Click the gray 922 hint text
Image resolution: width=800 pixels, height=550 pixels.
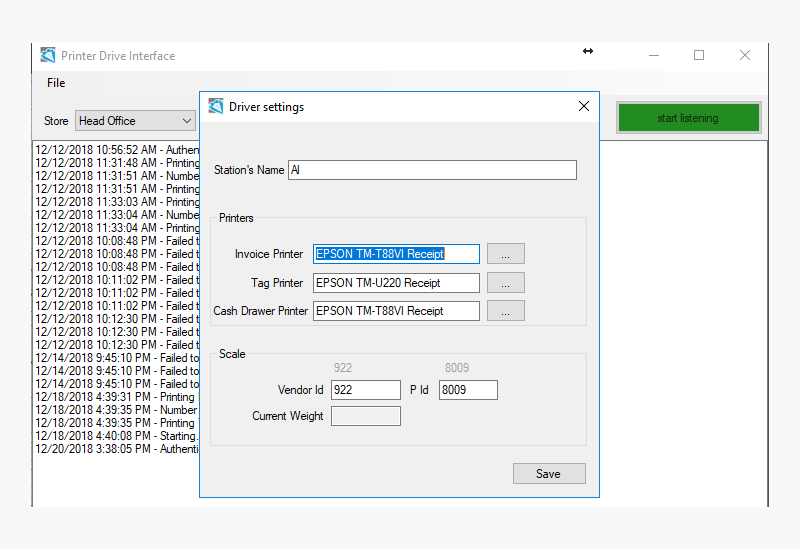(343, 368)
